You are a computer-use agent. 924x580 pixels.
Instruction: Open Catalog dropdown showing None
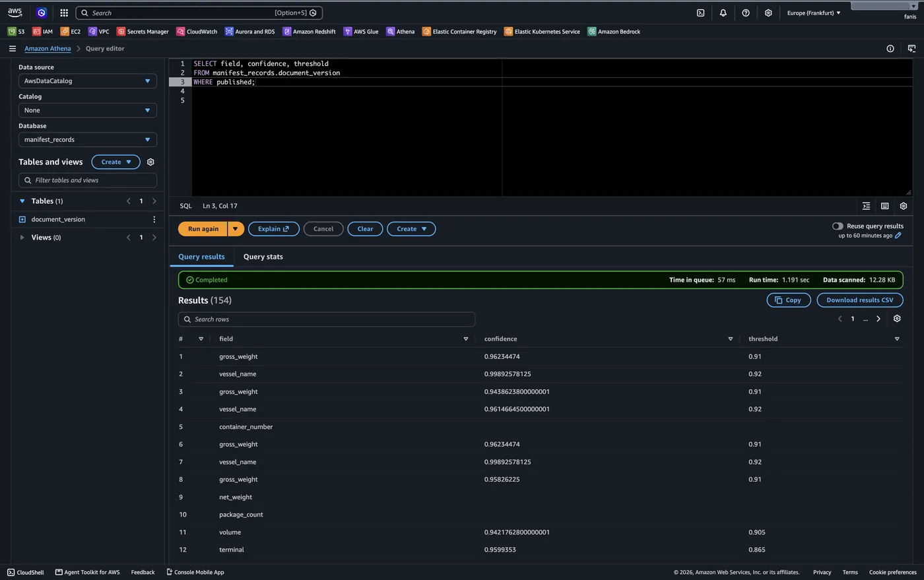[87, 110]
